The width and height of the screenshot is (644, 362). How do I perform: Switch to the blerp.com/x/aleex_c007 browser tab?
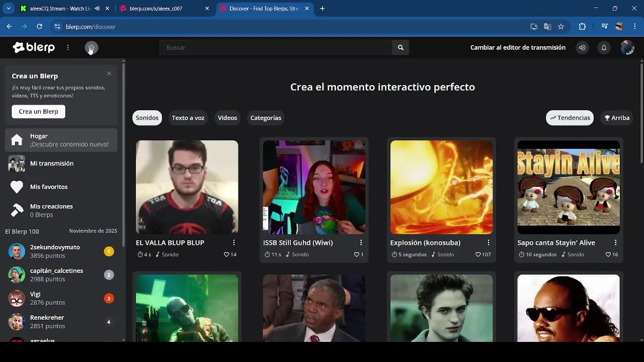click(164, 9)
